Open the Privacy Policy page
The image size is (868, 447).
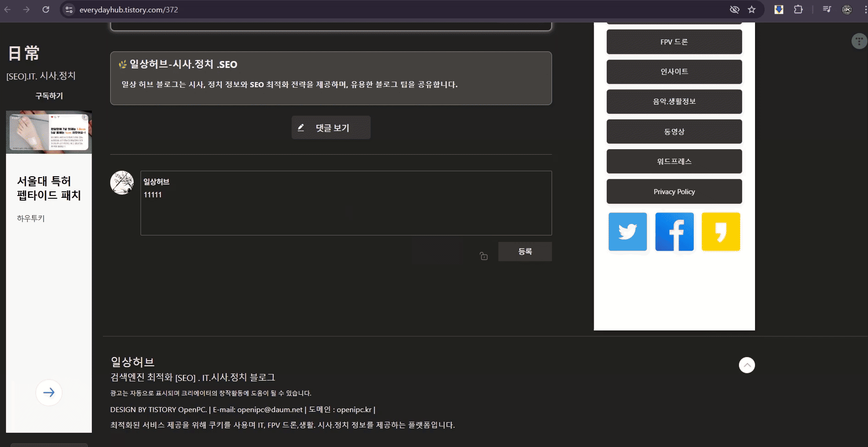click(x=674, y=191)
